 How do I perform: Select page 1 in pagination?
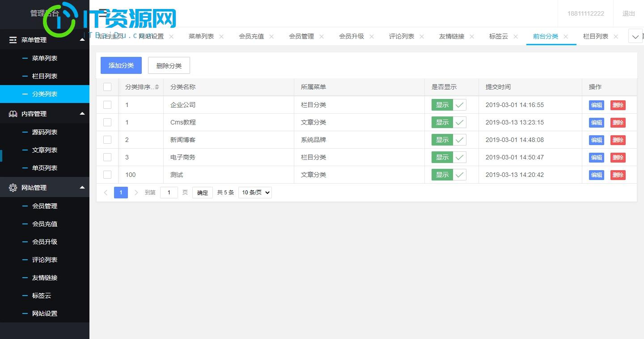click(121, 193)
